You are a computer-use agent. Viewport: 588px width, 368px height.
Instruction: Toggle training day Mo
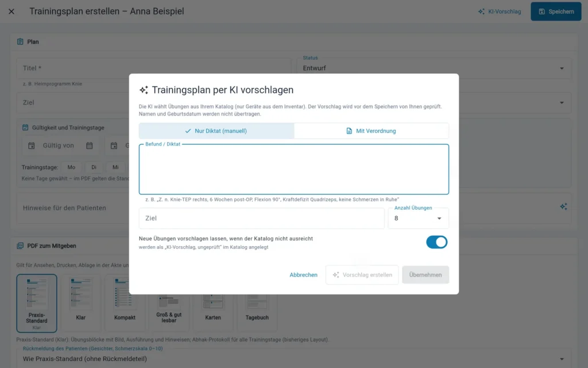click(x=71, y=167)
